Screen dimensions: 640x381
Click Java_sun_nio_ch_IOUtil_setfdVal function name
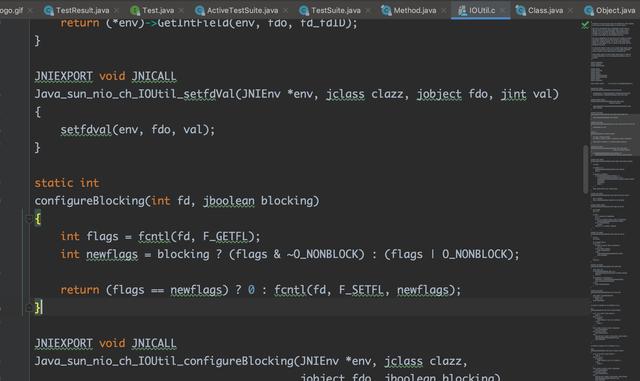[135, 94]
